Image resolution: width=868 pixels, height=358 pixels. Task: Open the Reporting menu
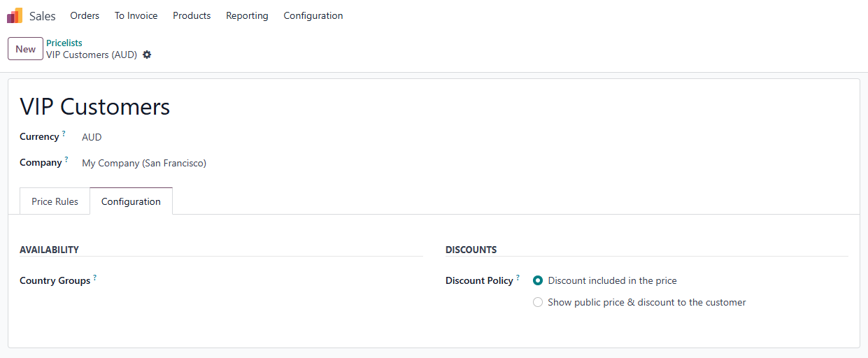point(247,15)
